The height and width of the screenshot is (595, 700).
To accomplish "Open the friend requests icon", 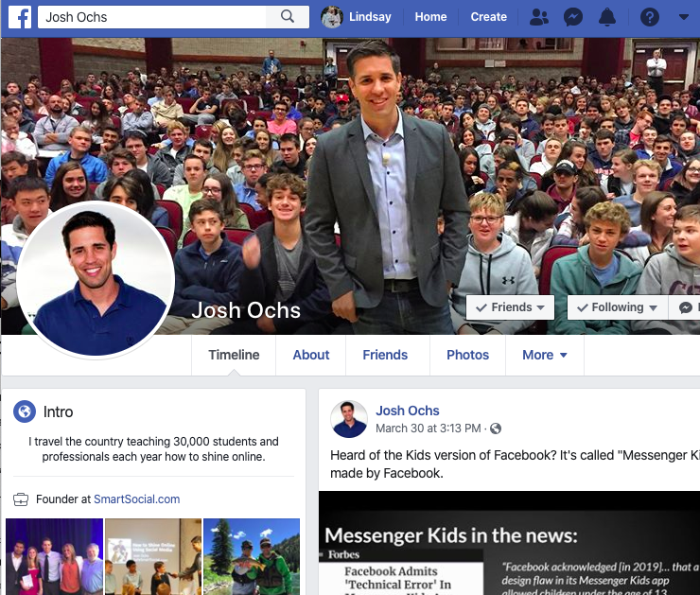I will point(539,17).
